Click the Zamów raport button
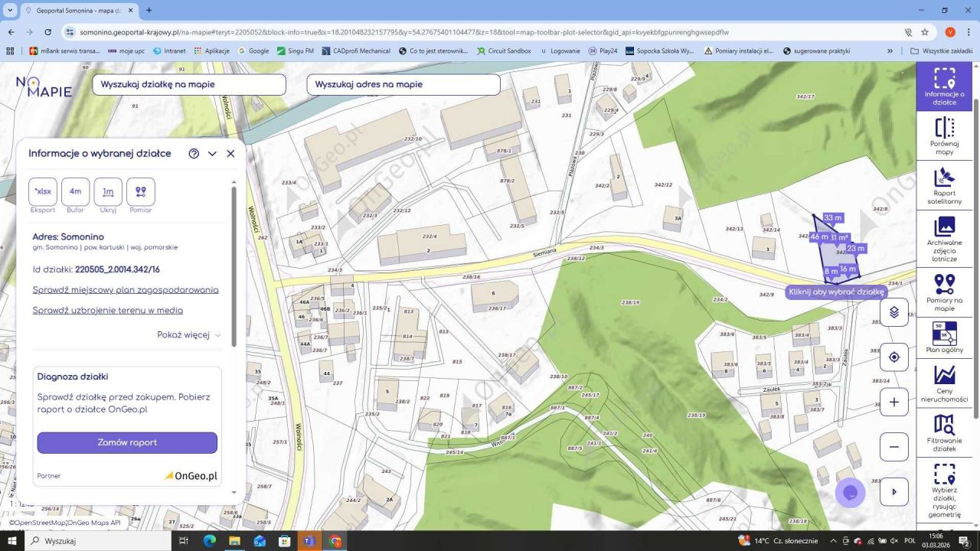 coord(127,443)
